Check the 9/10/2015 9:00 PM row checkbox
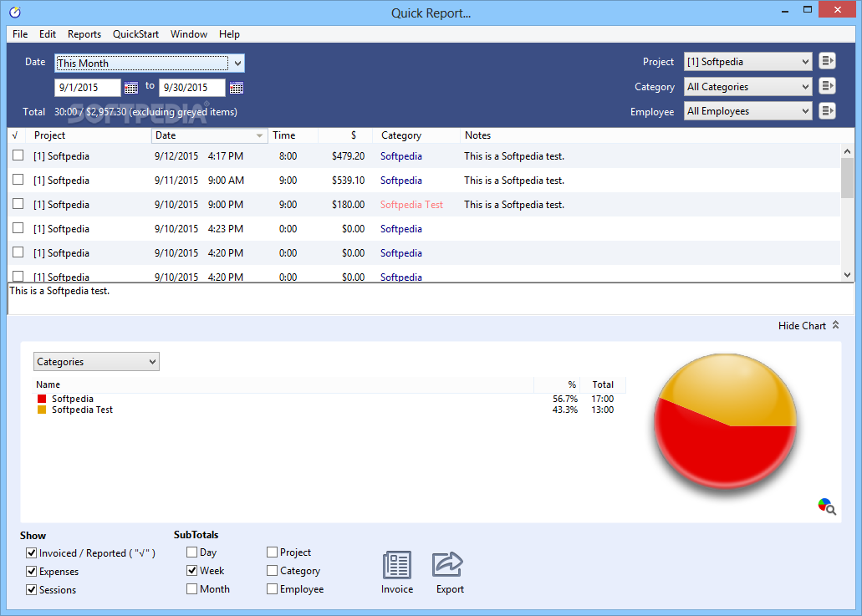The height and width of the screenshot is (616, 862). (x=18, y=204)
